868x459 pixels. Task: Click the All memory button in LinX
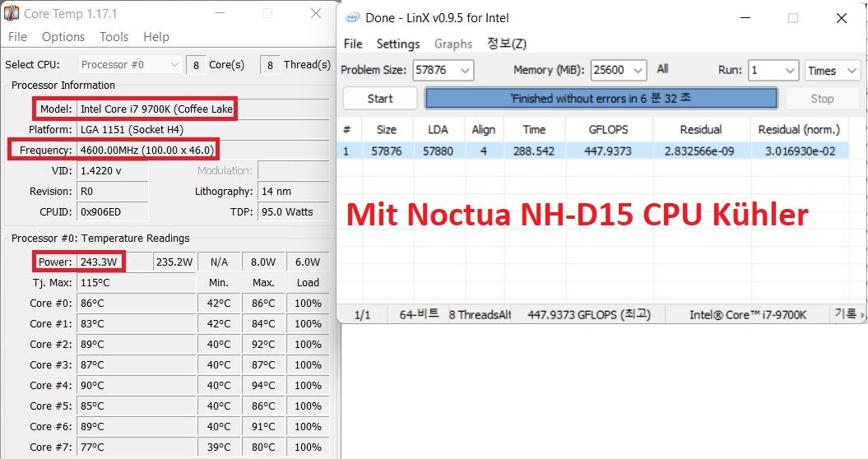click(x=662, y=69)
